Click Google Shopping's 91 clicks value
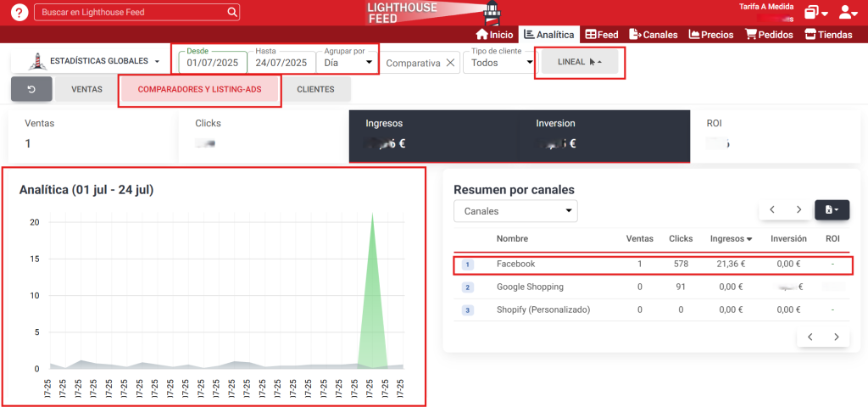The image size is (868, 407). point(681,287)
